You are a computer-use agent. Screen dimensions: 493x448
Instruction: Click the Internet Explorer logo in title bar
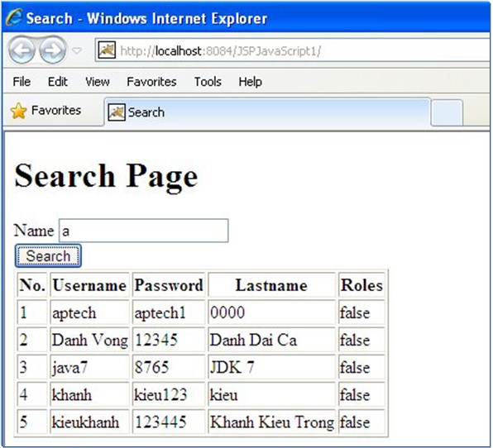(13, 17)
